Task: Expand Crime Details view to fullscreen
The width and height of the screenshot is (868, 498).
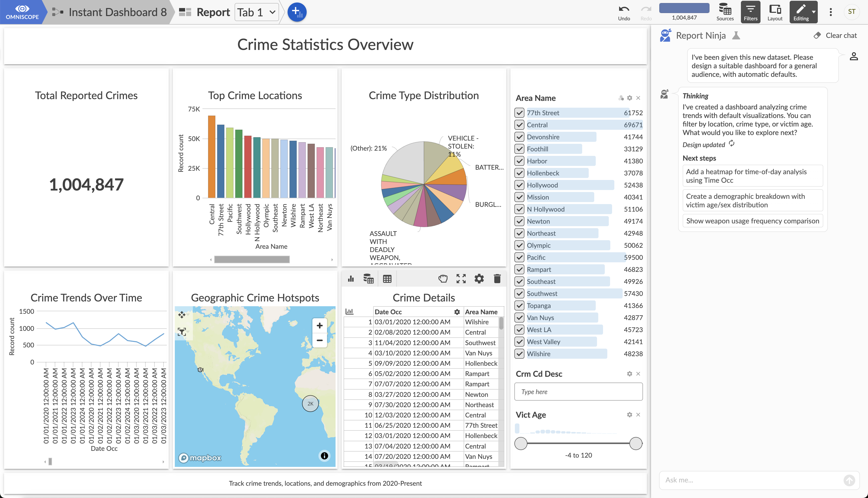Action: [x=461, y=279]
